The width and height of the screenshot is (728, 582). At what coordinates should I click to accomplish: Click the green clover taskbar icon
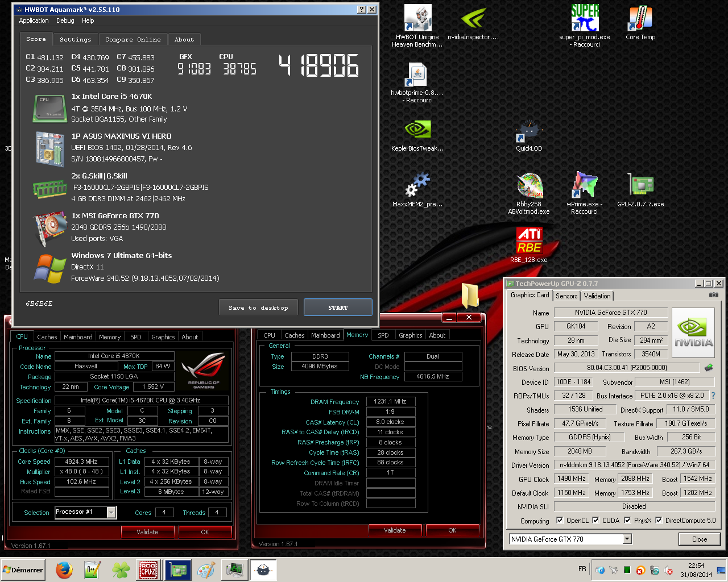click(121, 569)
